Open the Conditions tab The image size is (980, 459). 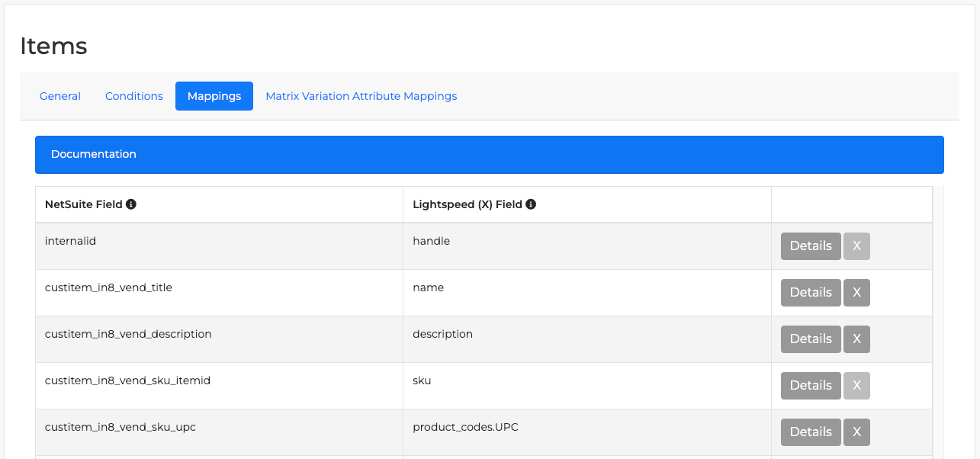[134, 96]
